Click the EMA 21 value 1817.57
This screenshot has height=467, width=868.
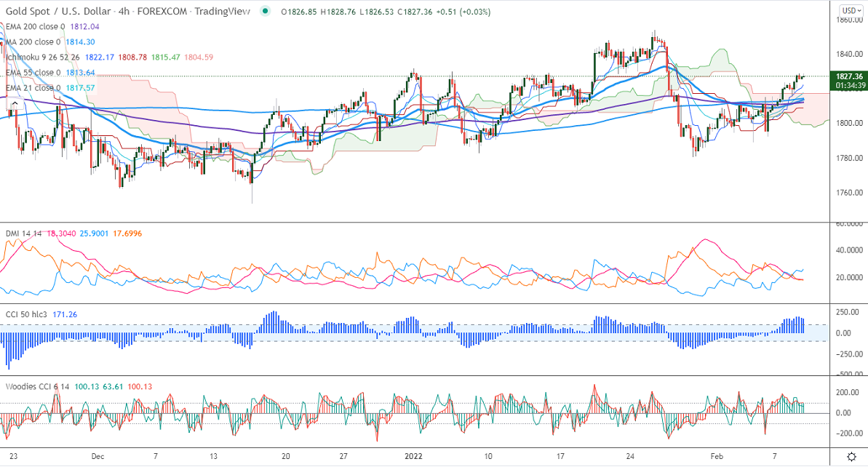point(80,88)
